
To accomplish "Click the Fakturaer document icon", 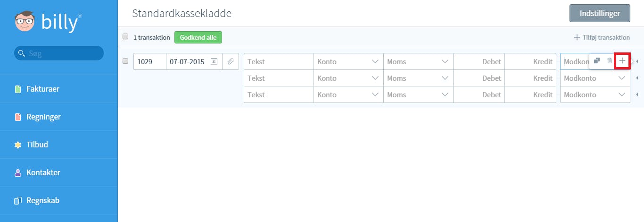I will (18, 89).
